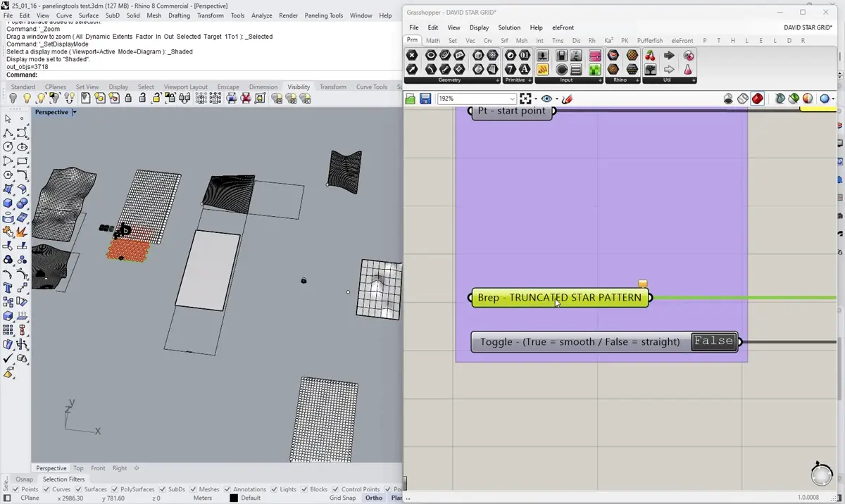Click the Default layer color swatch
Image resolution: width=845 pixels, height=504 pixels.
pos(234,498)
